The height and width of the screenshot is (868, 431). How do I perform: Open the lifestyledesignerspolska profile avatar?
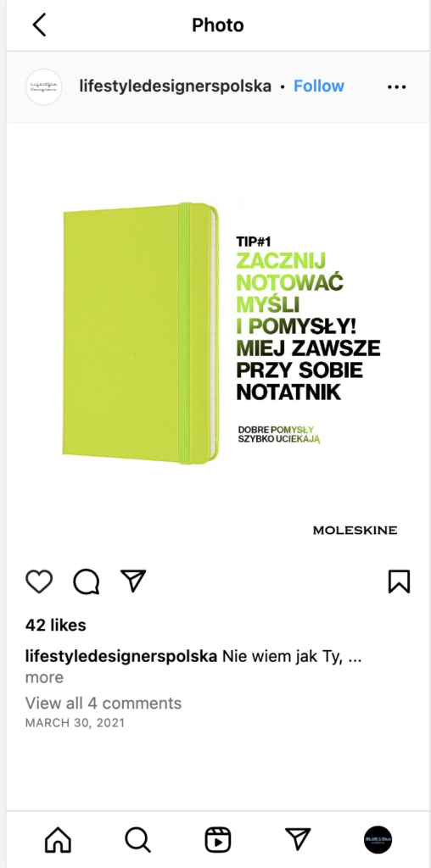[x=44, y=86]
